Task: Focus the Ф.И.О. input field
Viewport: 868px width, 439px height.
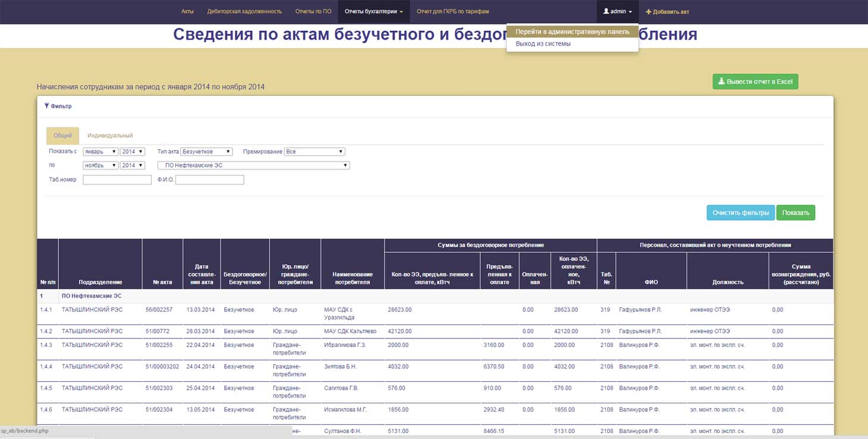Action: 210,180
